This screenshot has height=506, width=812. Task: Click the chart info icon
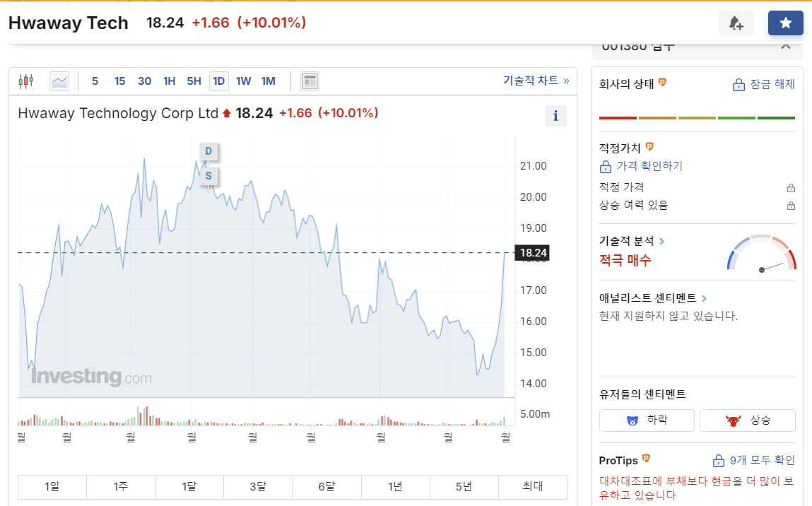point(555,115)
